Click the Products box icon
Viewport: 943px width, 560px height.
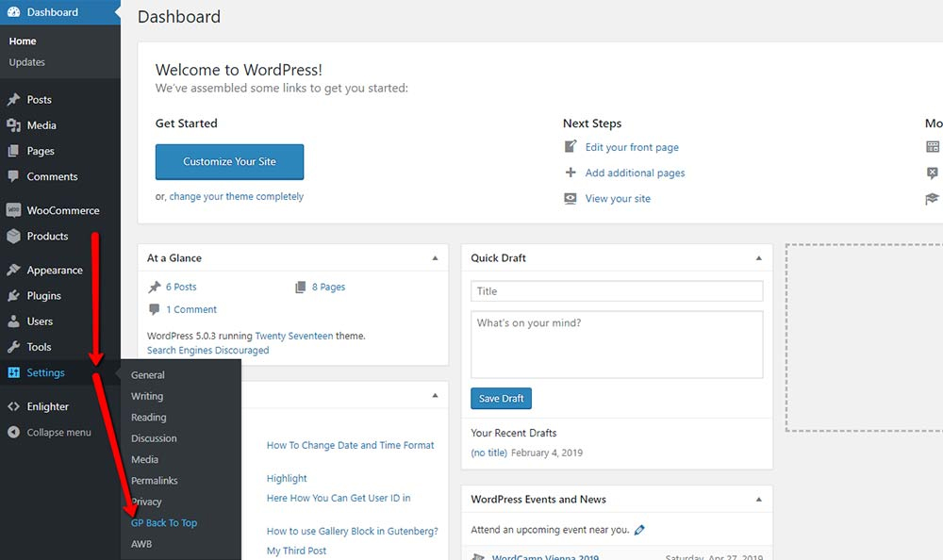13,236
